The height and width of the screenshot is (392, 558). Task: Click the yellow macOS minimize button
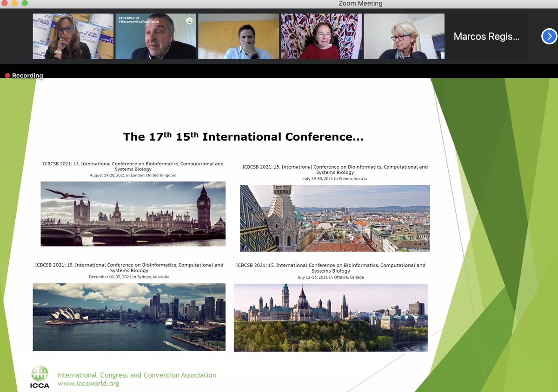(14, 3)
